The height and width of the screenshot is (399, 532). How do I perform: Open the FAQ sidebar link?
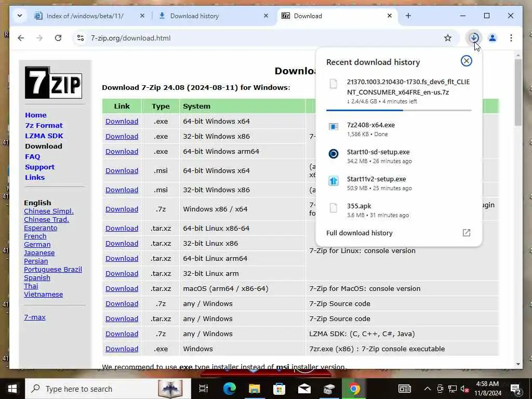33,157
